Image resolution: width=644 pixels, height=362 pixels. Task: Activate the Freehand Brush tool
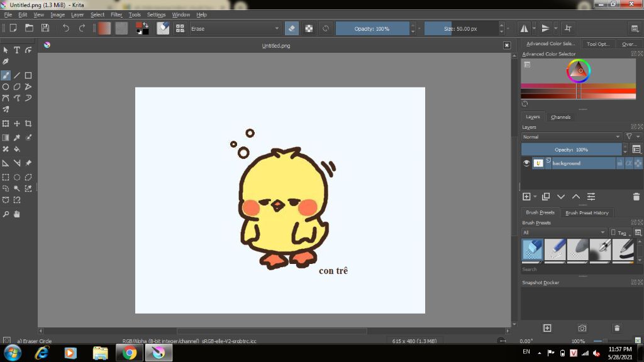click(5, 75)
